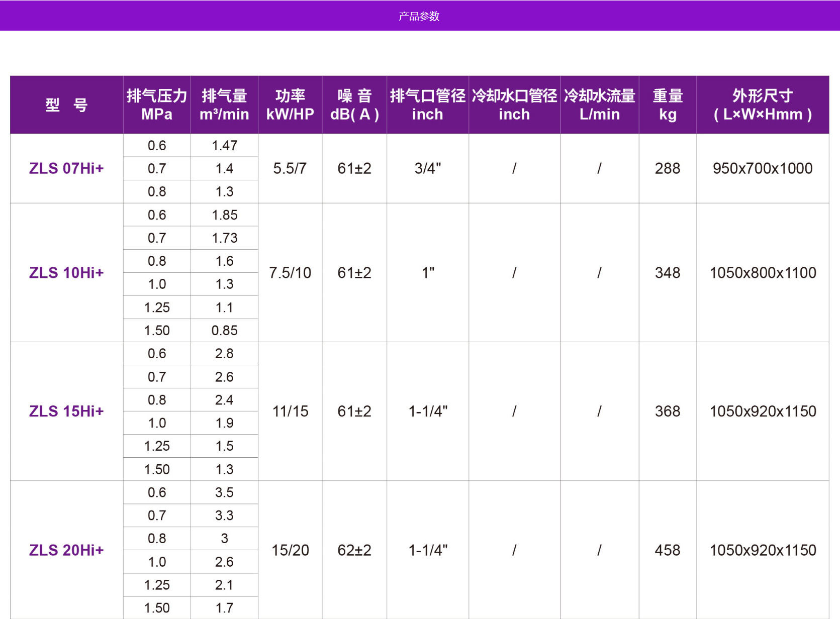840x619 pixels.
Task: Click the 3.5 air flow value
Action: 224,492
